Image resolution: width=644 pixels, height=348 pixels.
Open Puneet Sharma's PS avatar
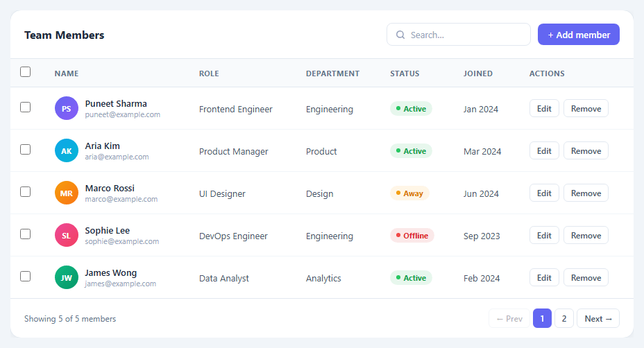67,108
